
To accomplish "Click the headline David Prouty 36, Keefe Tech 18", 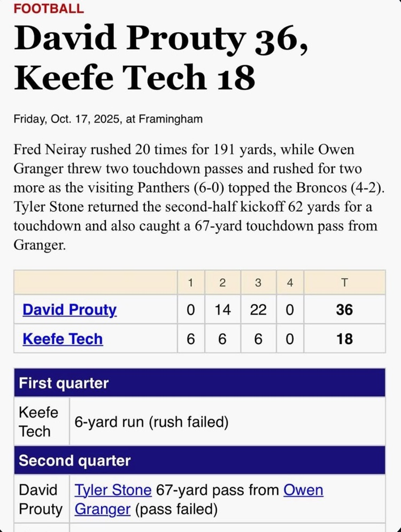I will [160, 58].
